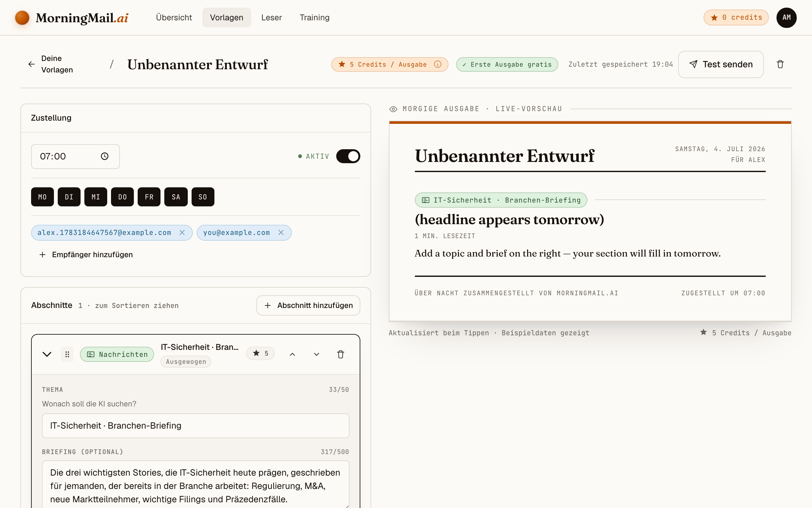Click the Samstag, 4. Juli 2026 date

point(720,149)
